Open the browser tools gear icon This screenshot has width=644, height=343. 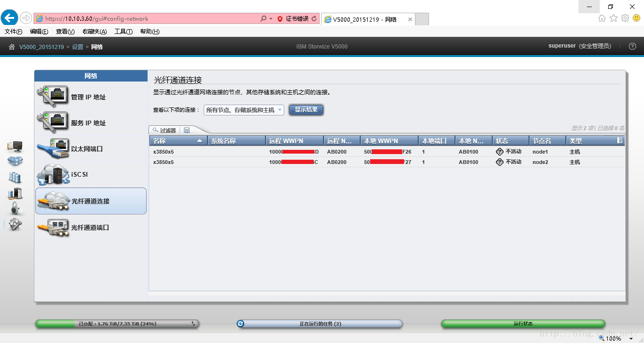(x=625, y=18)
